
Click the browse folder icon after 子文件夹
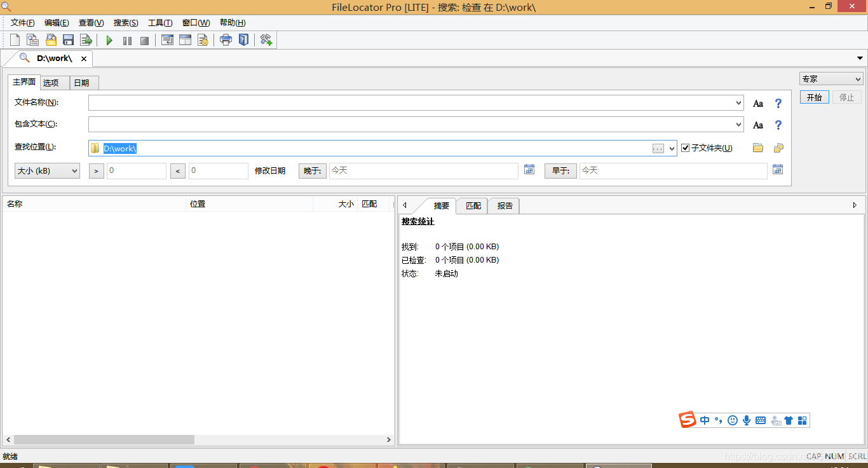click(758, 148)
